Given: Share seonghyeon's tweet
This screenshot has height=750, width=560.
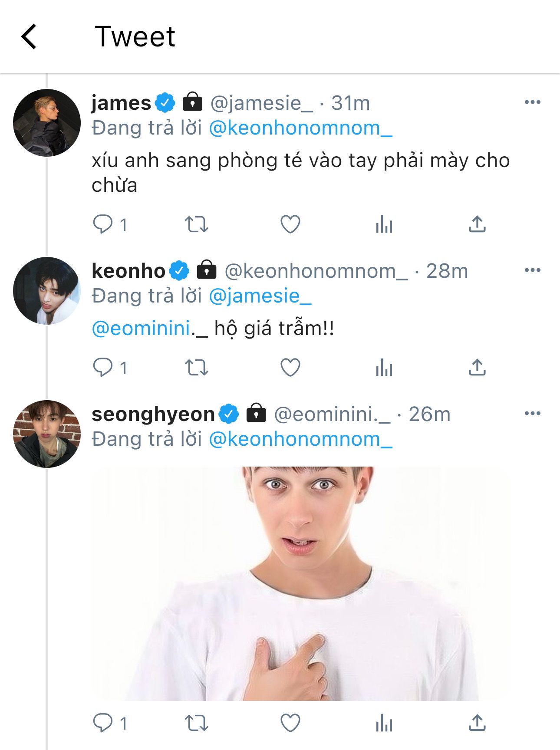Looking at the screenshot, I should [x=477, y=723].
